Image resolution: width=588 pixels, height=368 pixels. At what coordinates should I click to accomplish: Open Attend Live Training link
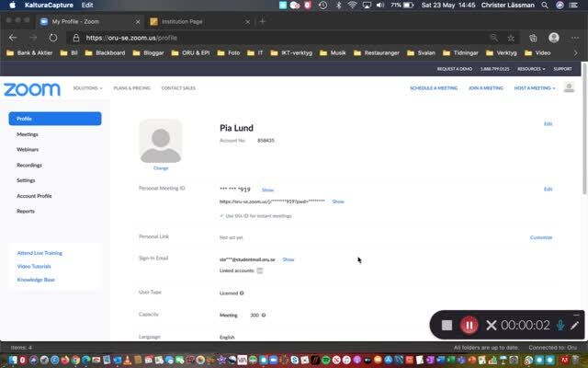[40, 253]
